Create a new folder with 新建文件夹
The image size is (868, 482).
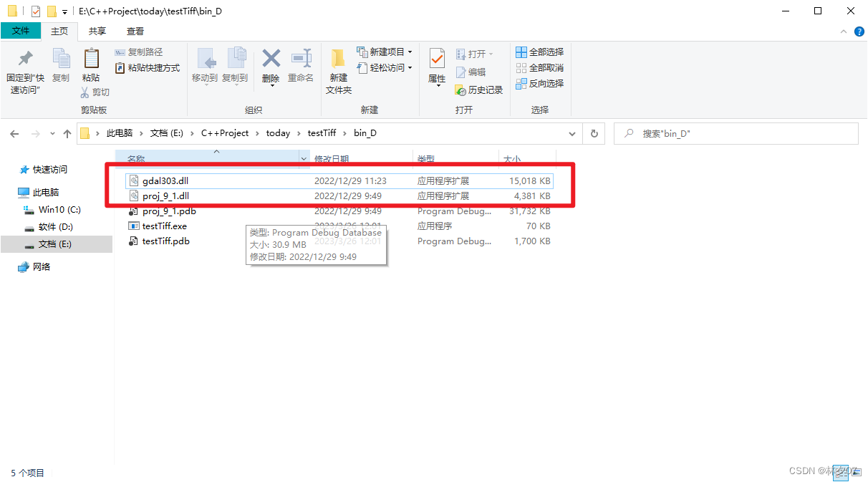[339, 72]
